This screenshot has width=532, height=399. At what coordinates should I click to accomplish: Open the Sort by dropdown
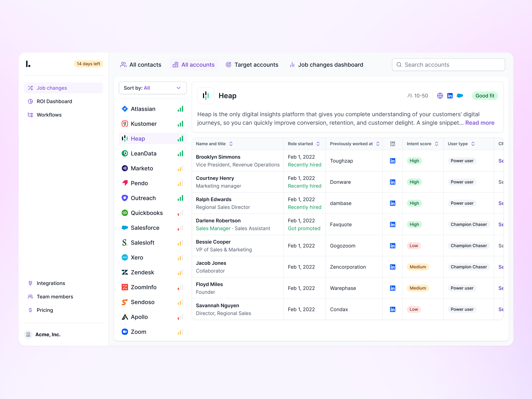pos(152,88)
